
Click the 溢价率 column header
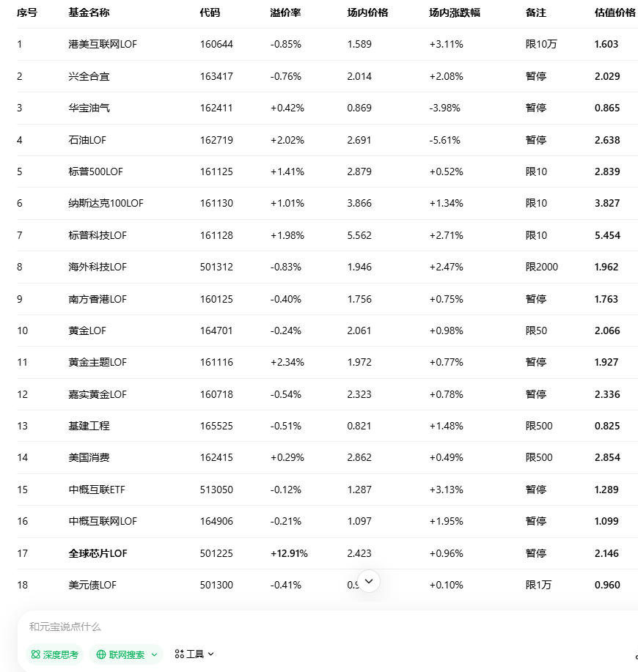[x=285, y=12]
